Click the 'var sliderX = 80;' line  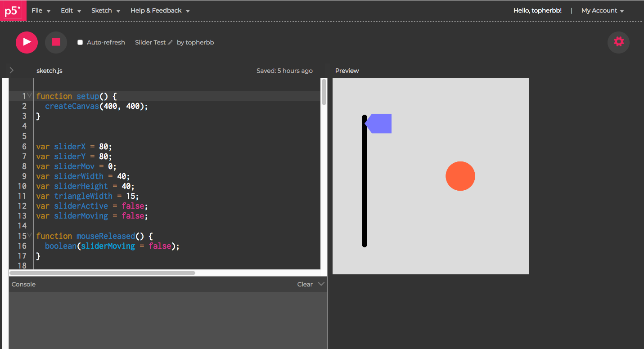[x=74, y=147]
